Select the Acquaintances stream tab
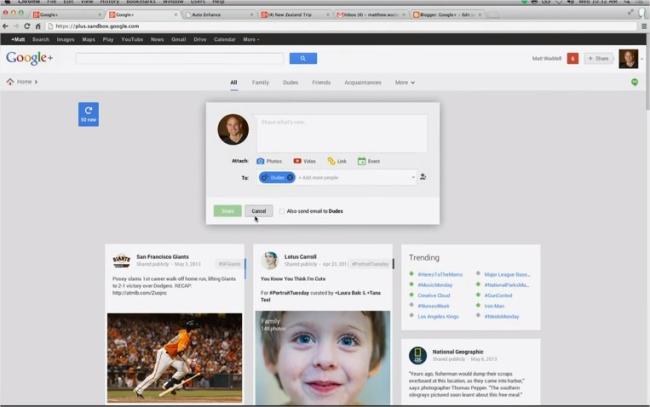 [x=363, y=82]
